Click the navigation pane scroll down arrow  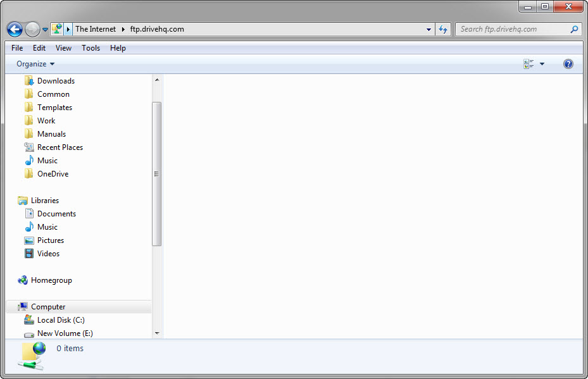coord(157,333)
